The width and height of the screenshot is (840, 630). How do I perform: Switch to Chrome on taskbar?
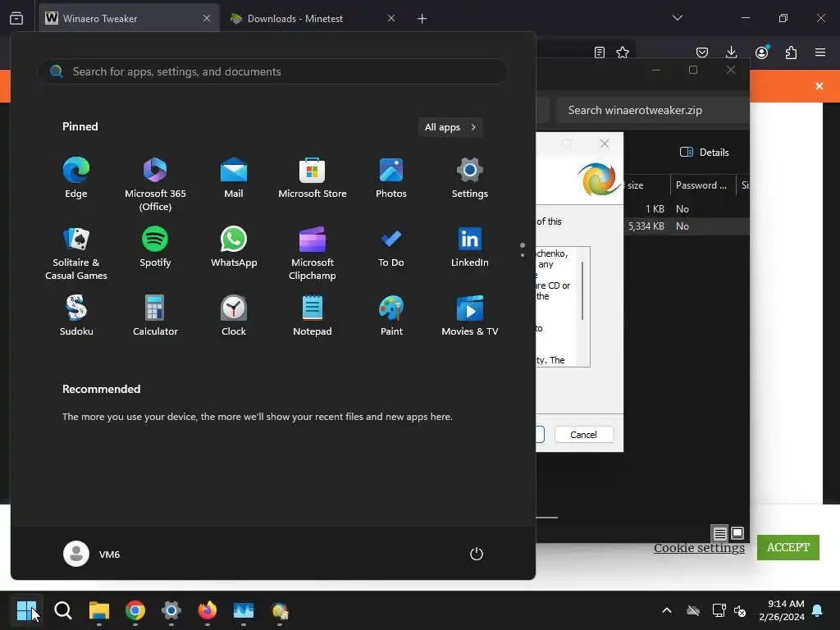[x=135, y=610]
